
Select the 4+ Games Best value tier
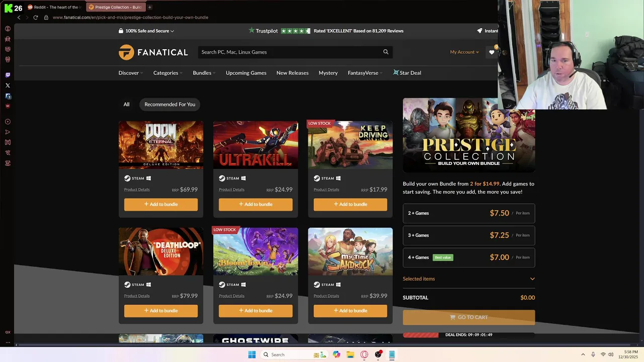[x=468, y=257]
